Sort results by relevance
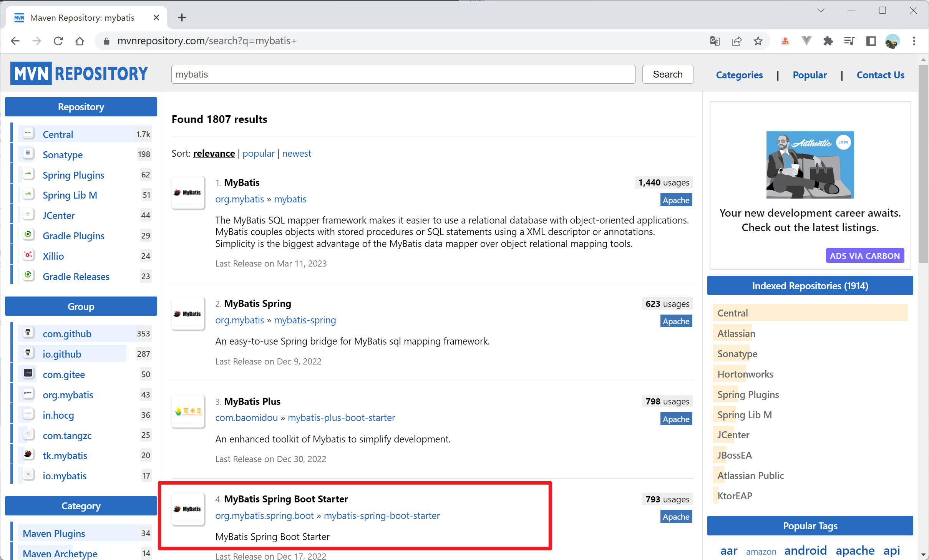 click(x=214, y=153)
